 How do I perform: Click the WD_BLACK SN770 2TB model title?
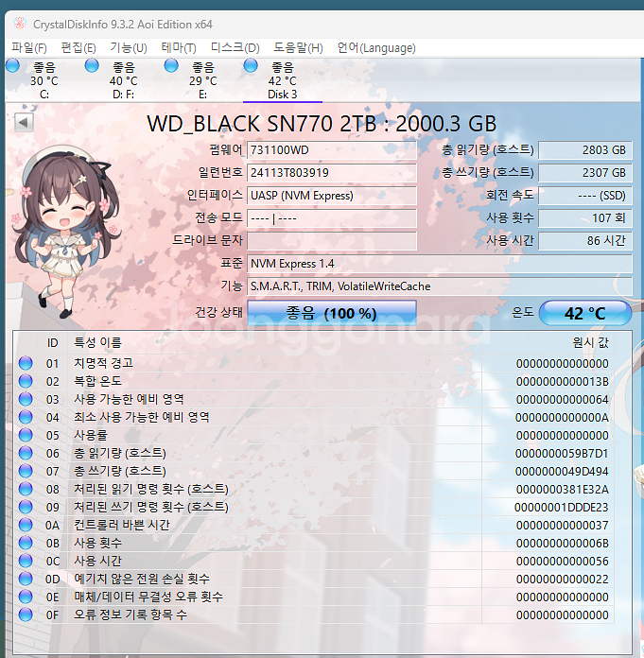pos(322,123)
